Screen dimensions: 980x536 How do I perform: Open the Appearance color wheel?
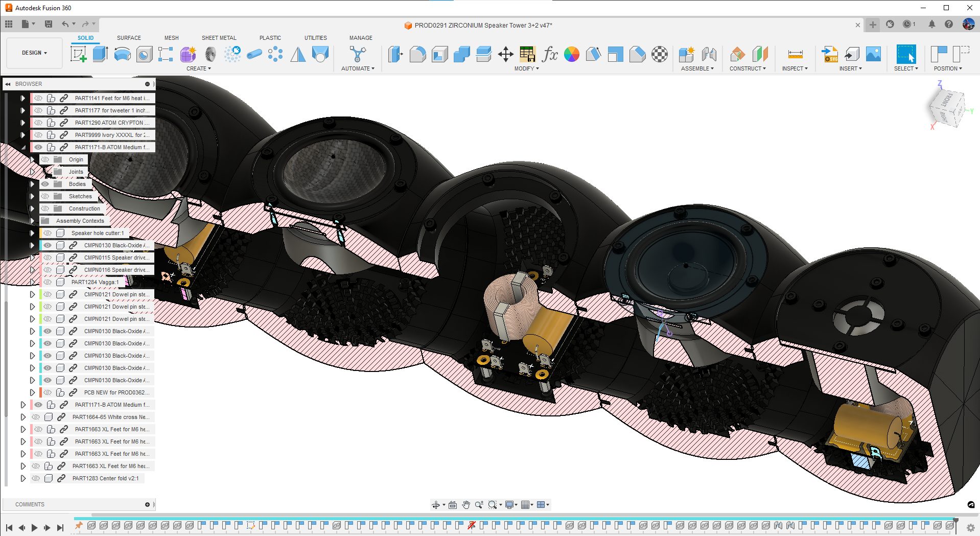point(572,54)
